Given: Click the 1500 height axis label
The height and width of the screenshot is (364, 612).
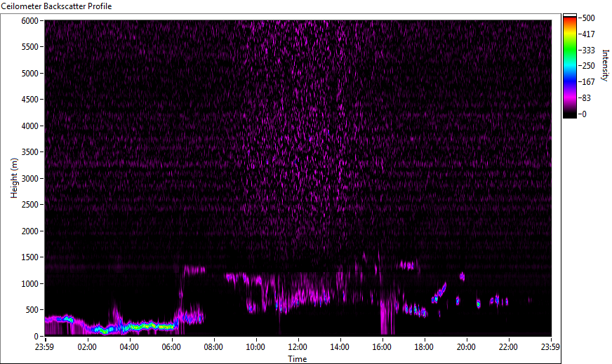Looking at the screenshot, I should click(x=29, y=257).
